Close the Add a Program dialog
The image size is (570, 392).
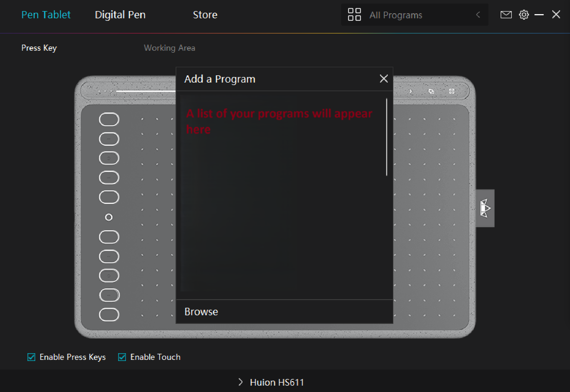[x=384, y=79]
